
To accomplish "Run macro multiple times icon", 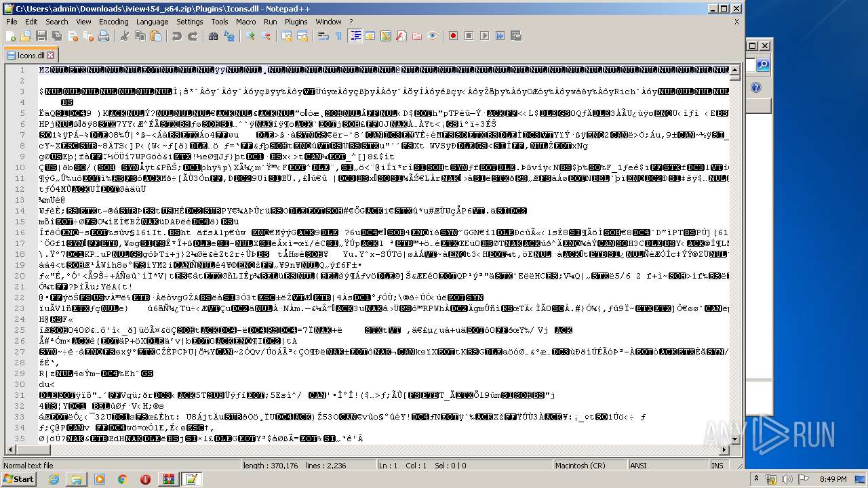I will point(500,36).
